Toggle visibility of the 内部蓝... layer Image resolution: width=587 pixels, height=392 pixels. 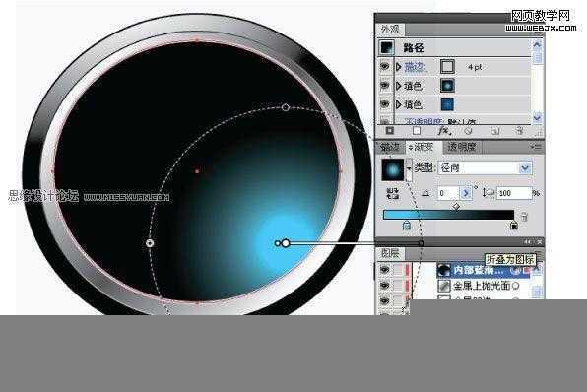(384, 270)
